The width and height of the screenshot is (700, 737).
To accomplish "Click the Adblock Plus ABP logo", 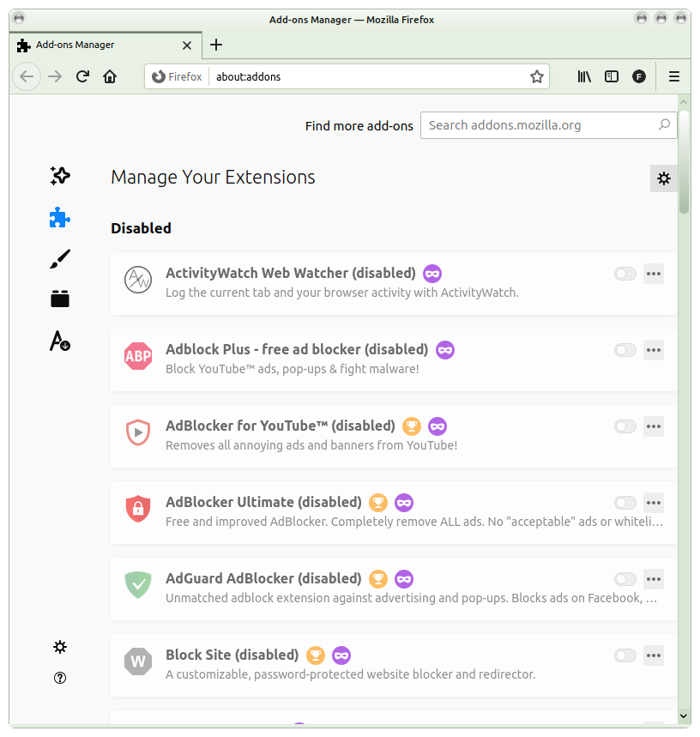I will 138,356.
